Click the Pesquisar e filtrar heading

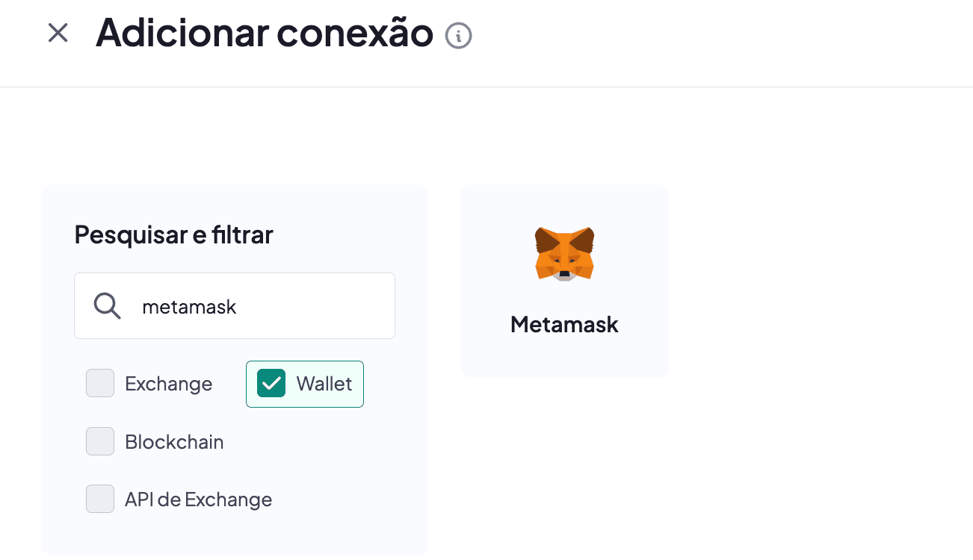[x=173, y=234]
